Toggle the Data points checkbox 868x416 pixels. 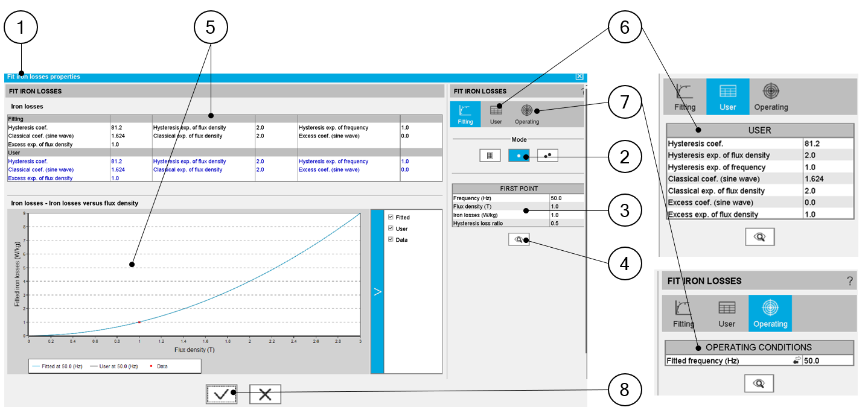(391, 239)
